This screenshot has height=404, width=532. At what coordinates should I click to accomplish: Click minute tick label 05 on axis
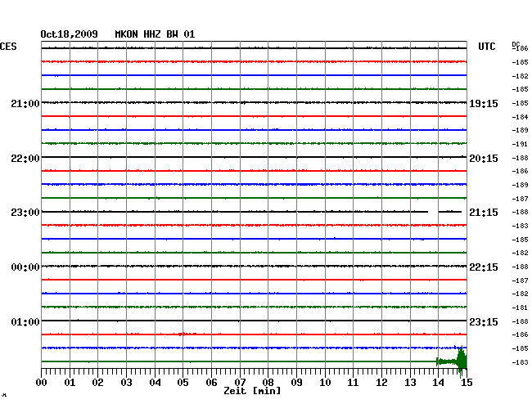point(183,382)
